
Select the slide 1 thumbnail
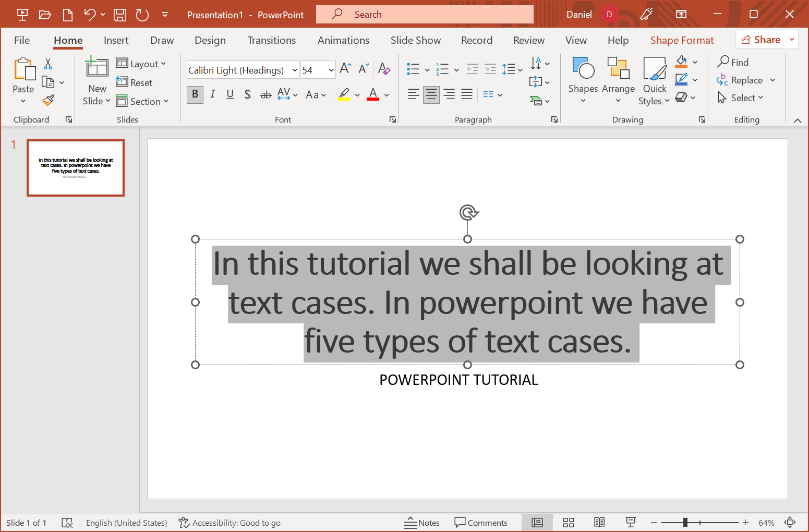point(75,167)
